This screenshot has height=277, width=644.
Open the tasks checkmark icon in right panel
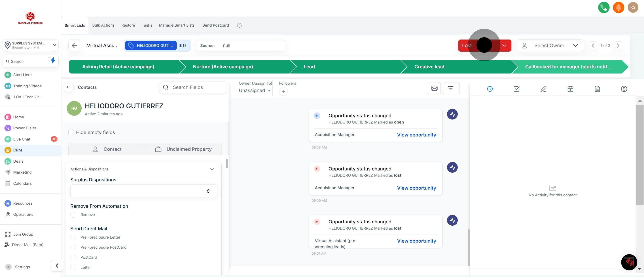[517, 89]
